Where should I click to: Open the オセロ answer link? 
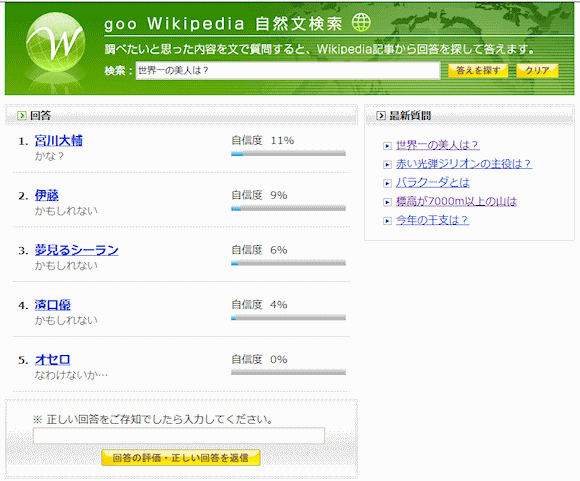(x=53, y=360)
